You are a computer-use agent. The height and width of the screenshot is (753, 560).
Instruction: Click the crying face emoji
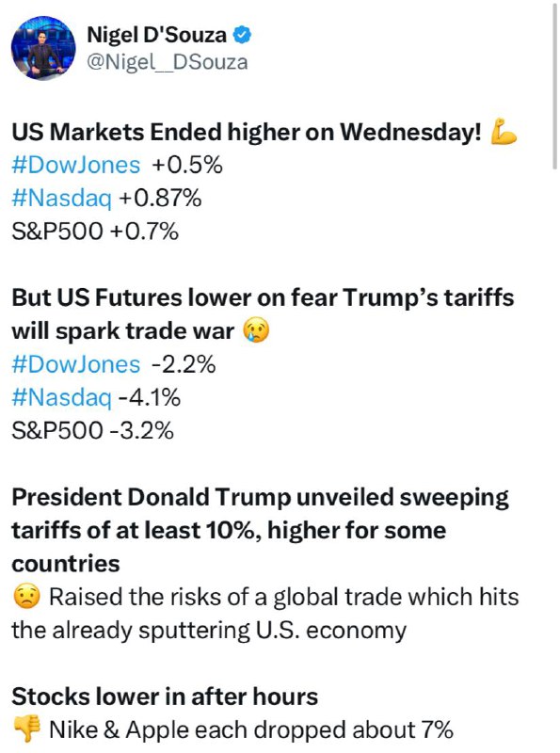(x=256, y=330)
